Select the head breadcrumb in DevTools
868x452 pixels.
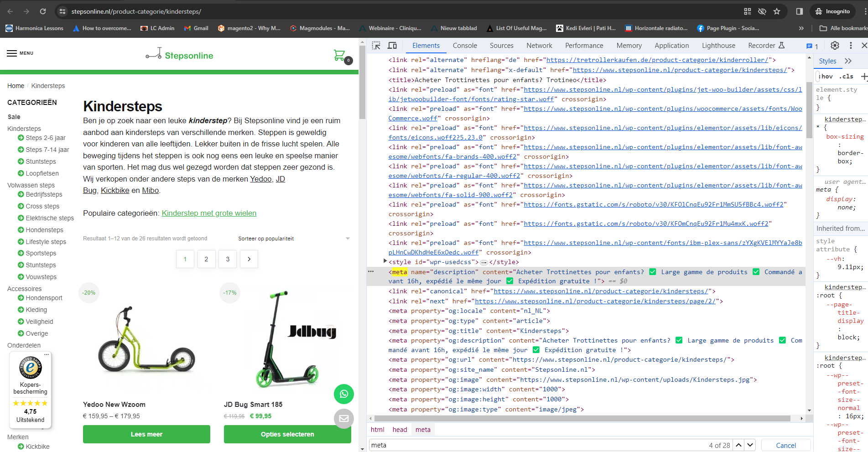coord(400,430)
